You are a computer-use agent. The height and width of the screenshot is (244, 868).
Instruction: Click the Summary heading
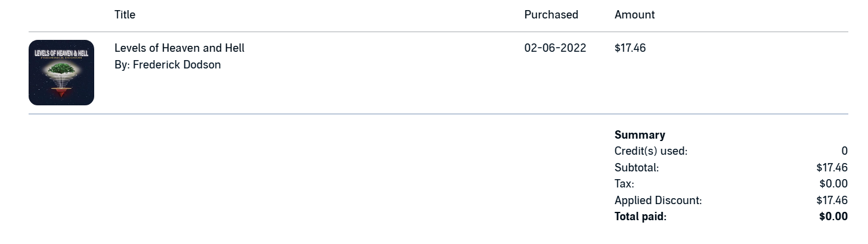click(640, 135)
